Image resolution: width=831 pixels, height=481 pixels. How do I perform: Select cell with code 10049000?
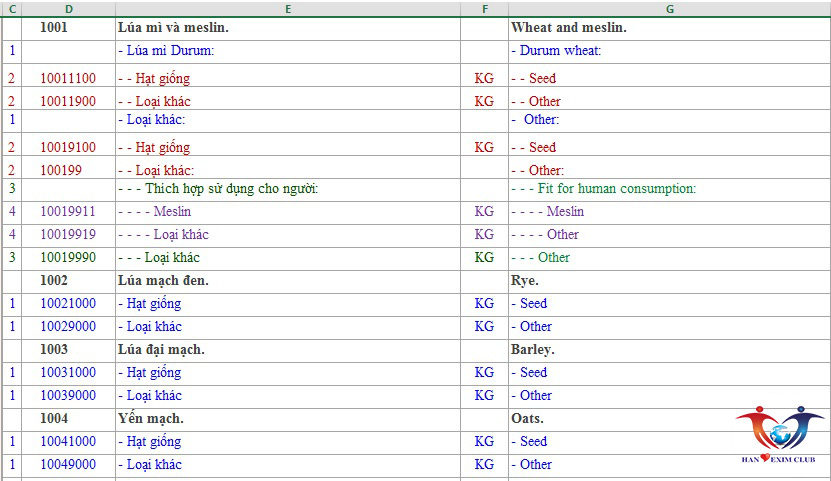click(68, 465)
